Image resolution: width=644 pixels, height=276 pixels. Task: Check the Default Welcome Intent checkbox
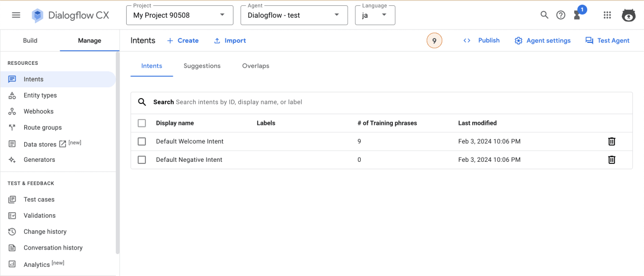[142, 141]
